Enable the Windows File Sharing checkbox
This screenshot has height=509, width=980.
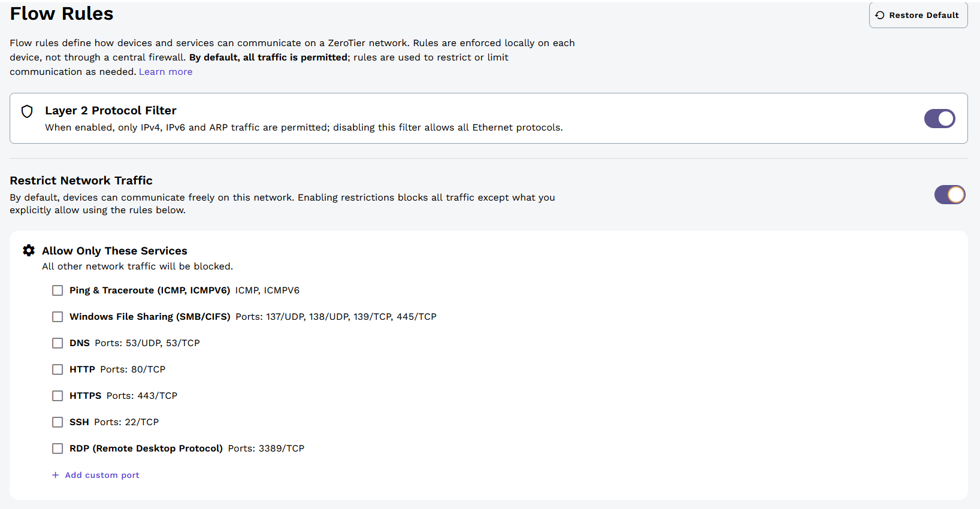click(58, 317)
